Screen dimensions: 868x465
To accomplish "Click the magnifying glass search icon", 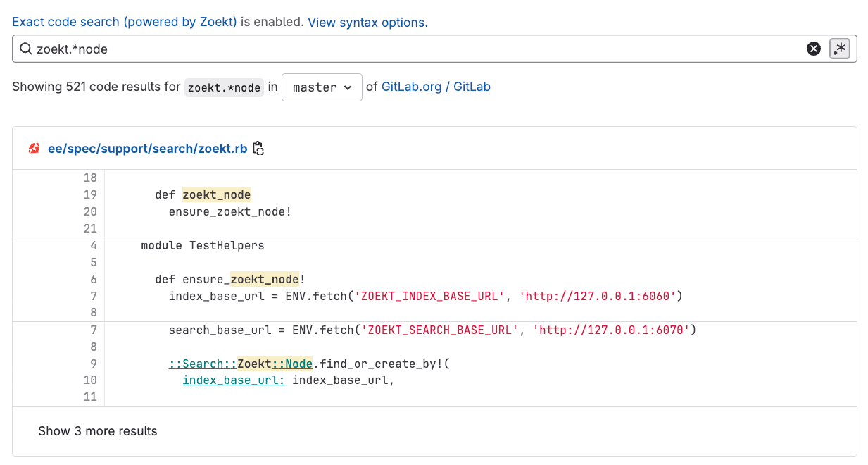I will [26, 49].
